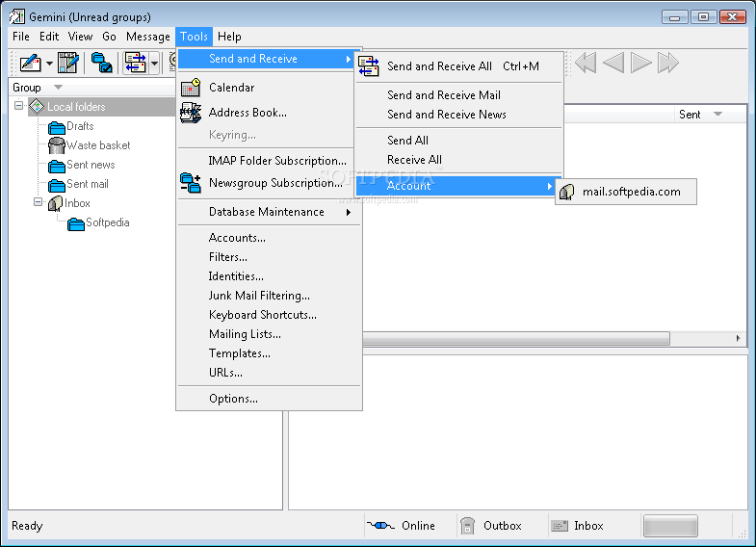Image resolution: width=756 pixels, height=547 pixels.
Task: Open the File menu
Action: 21,37
